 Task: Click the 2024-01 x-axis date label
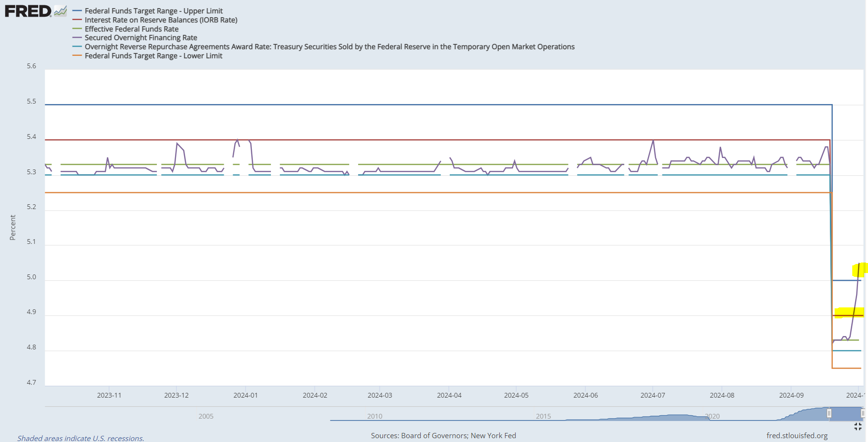(245, 395)
